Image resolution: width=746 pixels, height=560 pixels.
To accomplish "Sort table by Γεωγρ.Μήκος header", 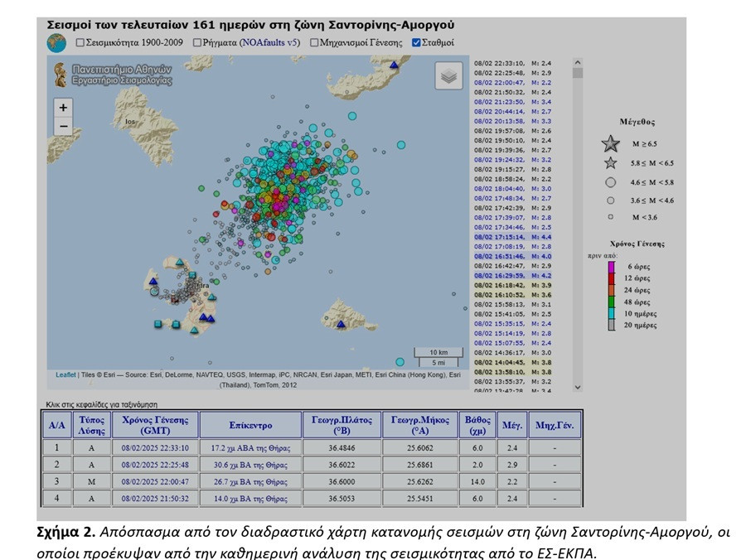I will point(420,425).
